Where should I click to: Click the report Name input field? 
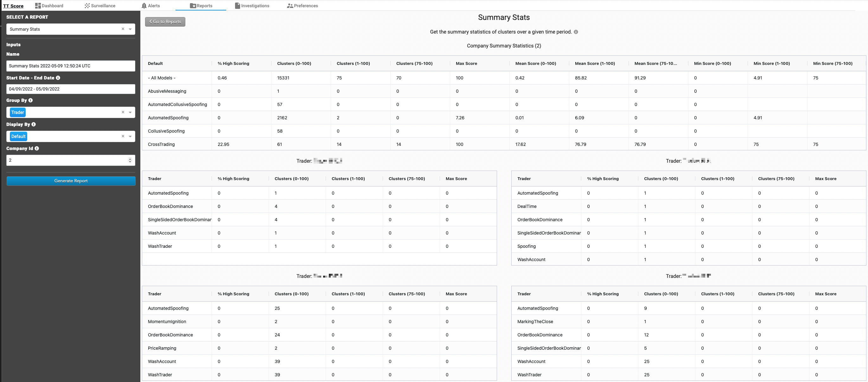point(71,66)
